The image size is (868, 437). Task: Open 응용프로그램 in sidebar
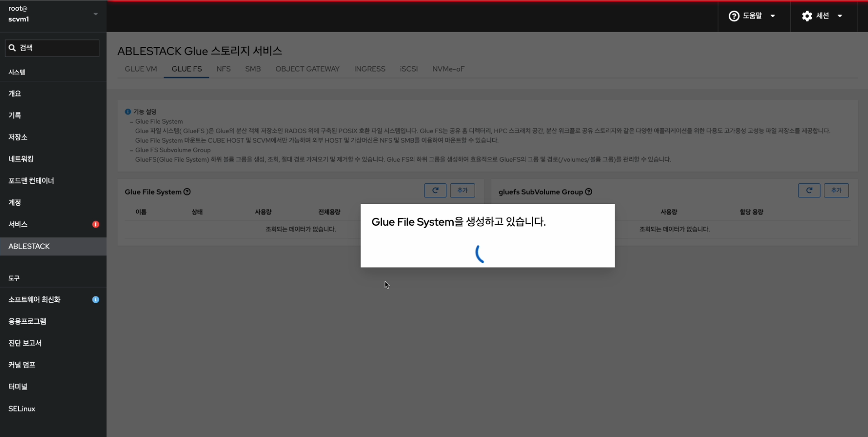click(53, 321)
